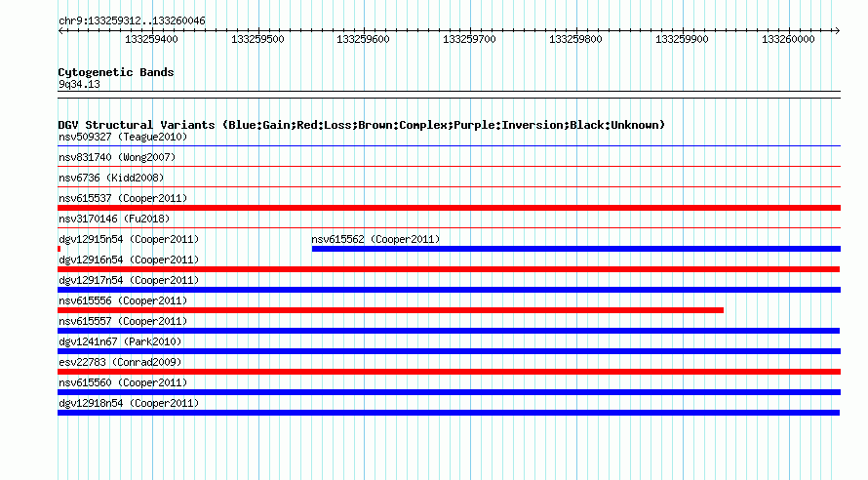868x480 pixels.
Task: Click the thin red nsv831740 loss line
Action: pyautogui.click(x=449, y=166)
